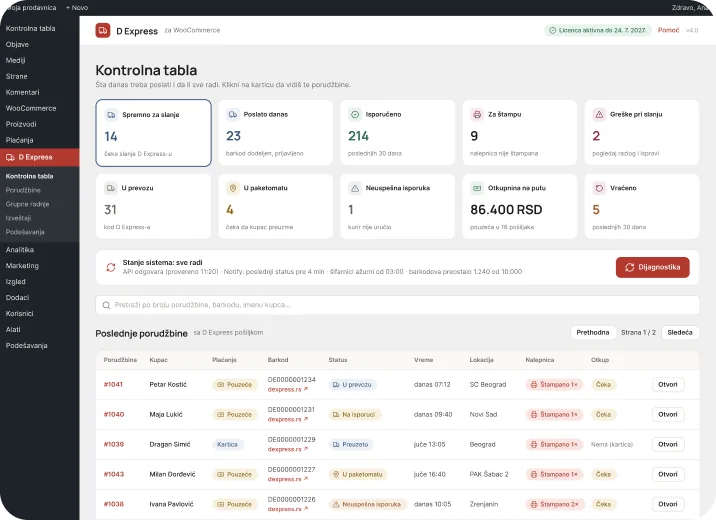
Task: Open Korisnici in sidebar
Action: tap(19, 314)
